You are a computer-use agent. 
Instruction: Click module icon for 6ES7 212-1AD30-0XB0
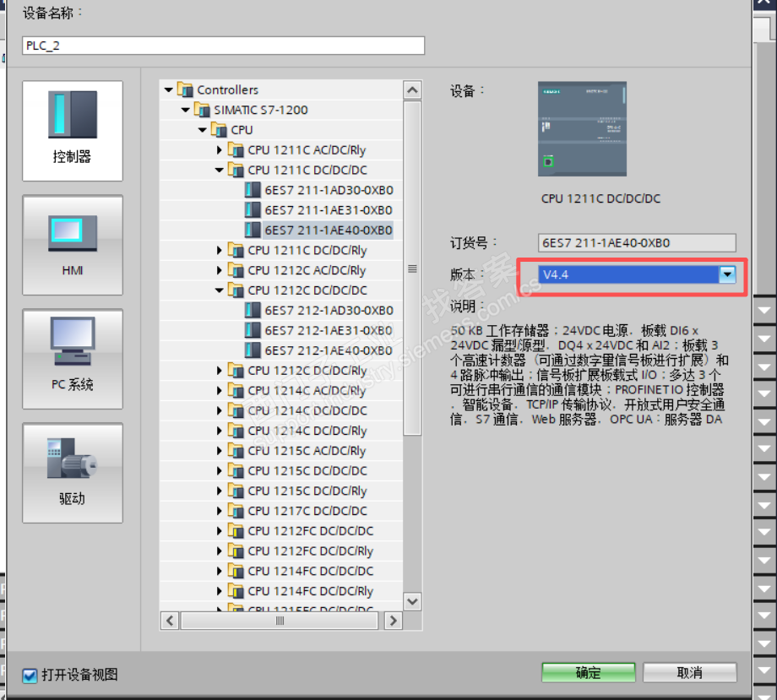tap(253, 310)
